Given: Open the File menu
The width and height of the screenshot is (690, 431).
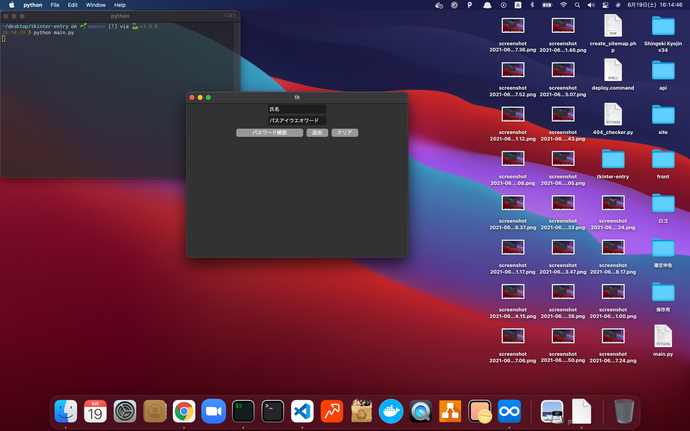Looking at the screenshot, I should coord(55,5).
